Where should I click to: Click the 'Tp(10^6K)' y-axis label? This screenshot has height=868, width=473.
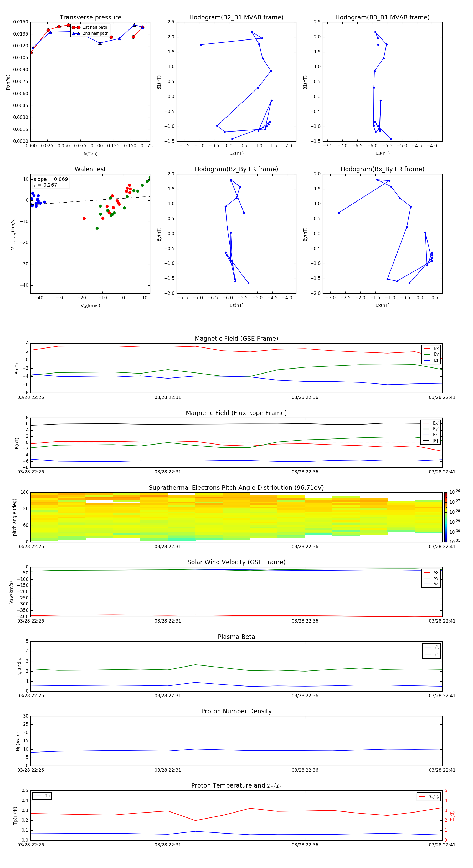point(15,815)
